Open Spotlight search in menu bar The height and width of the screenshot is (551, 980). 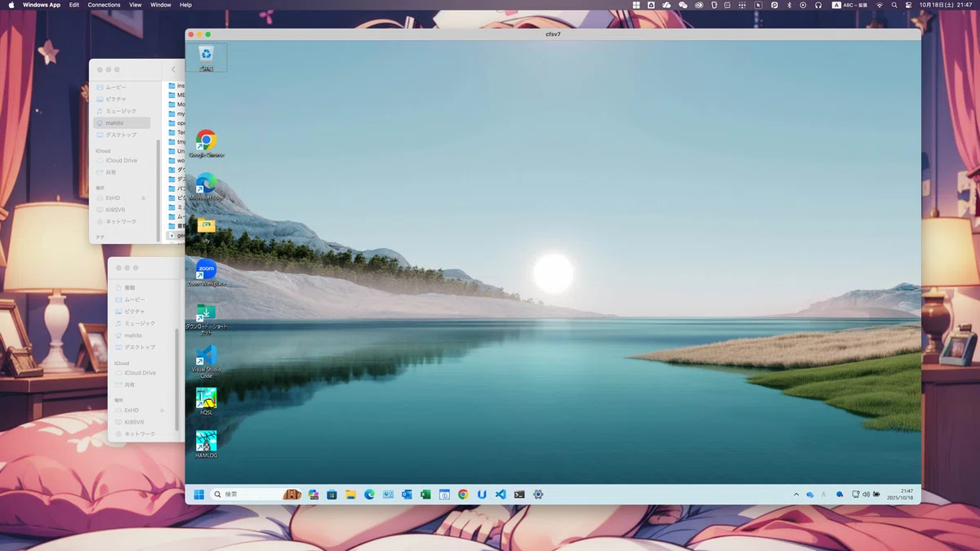coord(894,5)
